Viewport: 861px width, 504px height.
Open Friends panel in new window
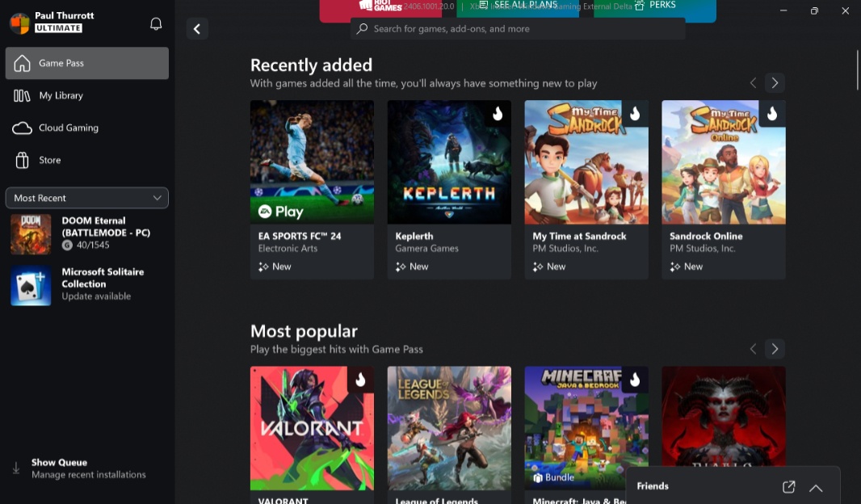788,487
